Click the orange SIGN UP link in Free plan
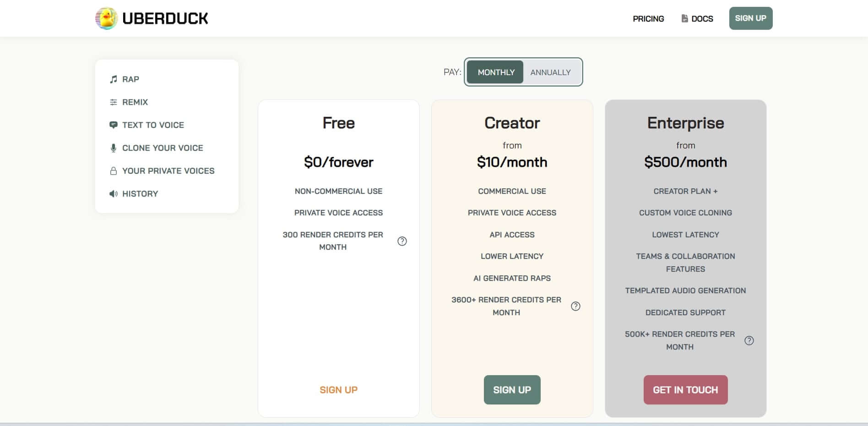Screen dimensions: 868x426 [x=338, y=390]
